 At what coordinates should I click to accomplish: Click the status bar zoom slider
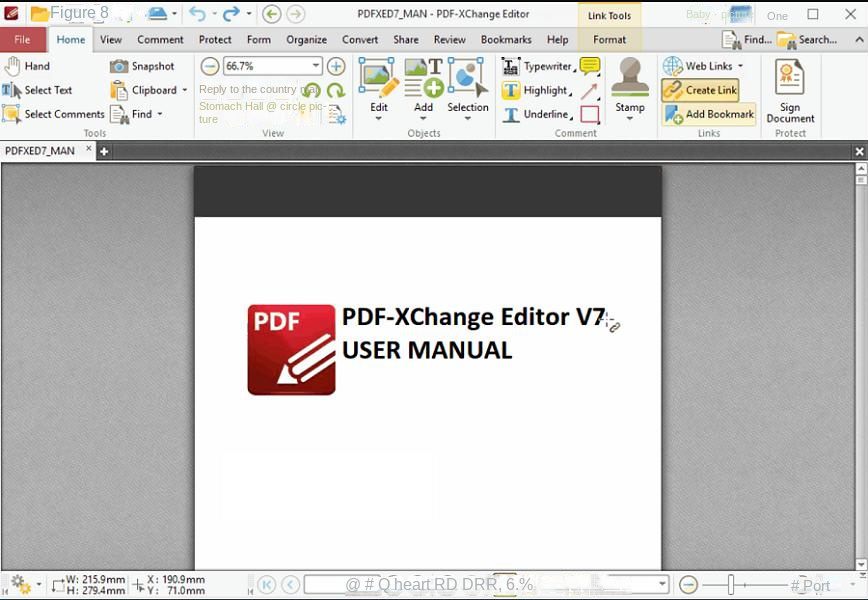pos(732,585)
